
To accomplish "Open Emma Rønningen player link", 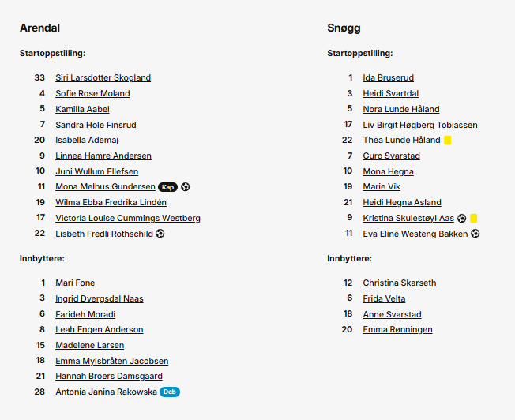I will [397, 329].
